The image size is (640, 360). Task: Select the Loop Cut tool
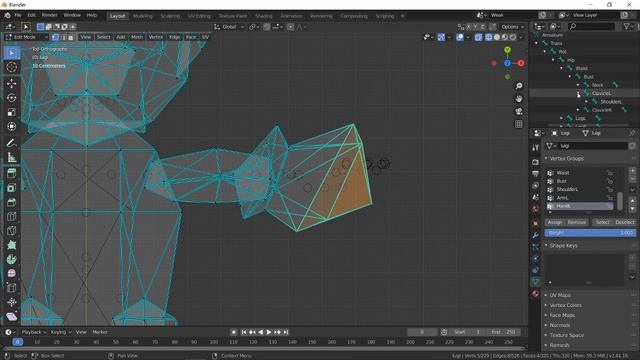click(x=11, y=216)
